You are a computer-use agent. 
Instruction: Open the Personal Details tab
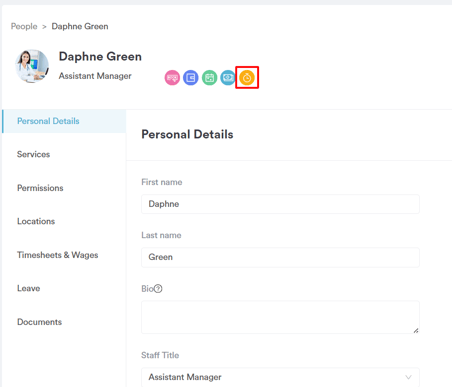pyautogui.click(x=64, y=121)
